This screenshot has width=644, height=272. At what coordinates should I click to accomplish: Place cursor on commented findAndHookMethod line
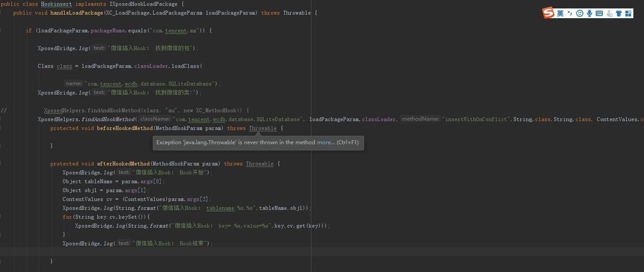coord(145,111)
